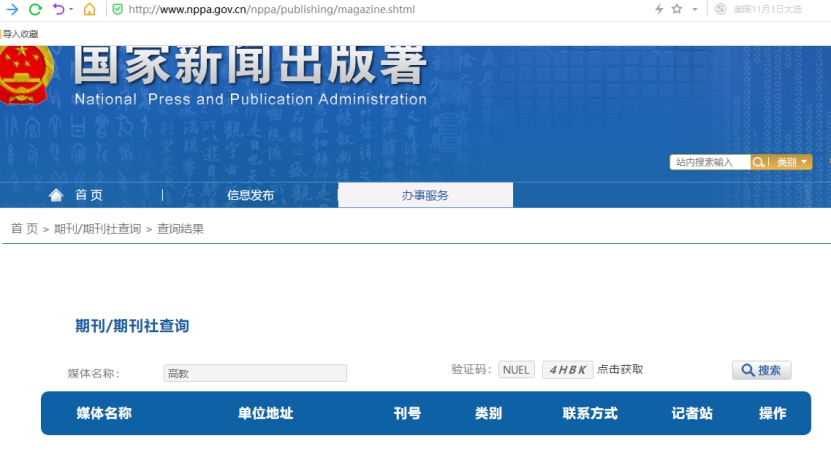The width and height of the screenshot is (831, 450).
Task: Click the purple undo back icon
Action: [58, 9]
